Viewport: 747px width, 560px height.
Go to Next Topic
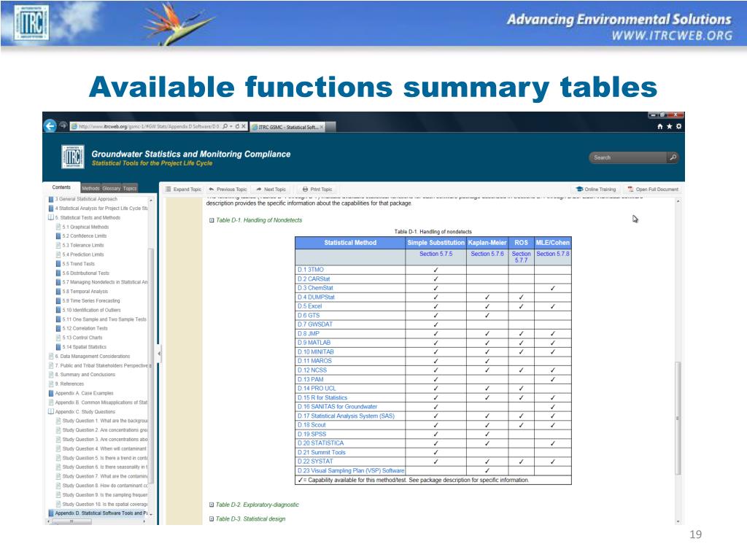point(271,189)
